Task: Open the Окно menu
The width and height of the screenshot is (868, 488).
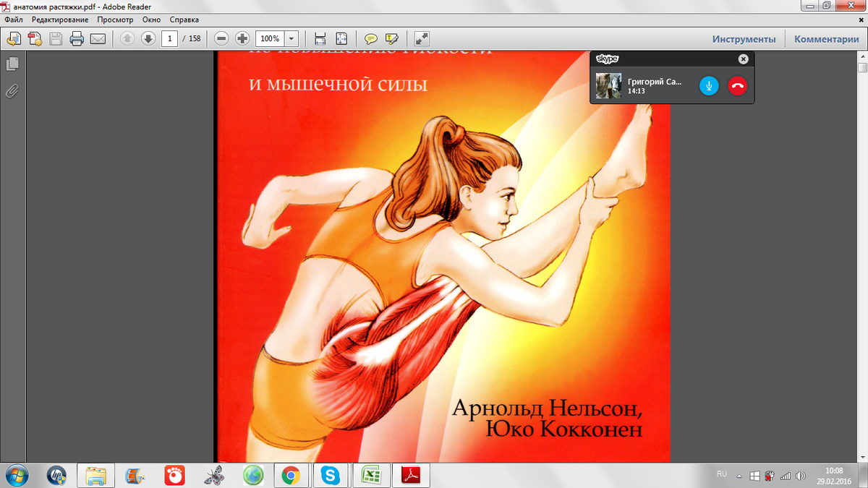Action: [x=151, y=20]
